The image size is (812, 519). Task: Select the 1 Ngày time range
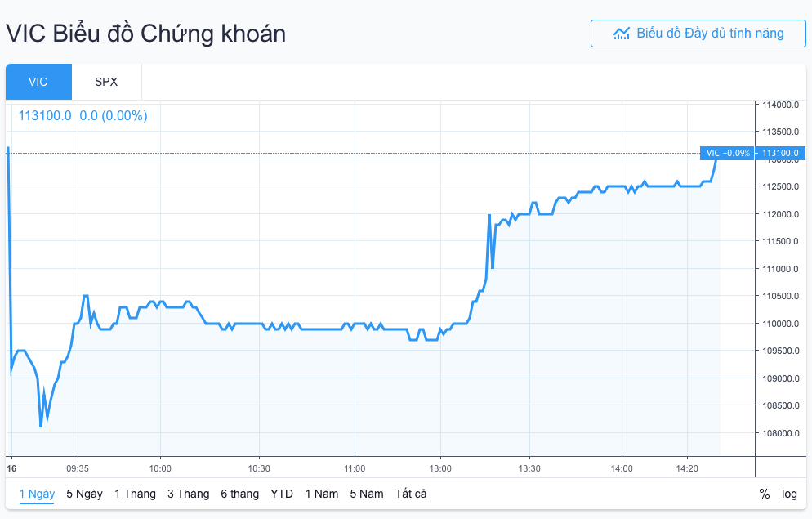point(37,494)
